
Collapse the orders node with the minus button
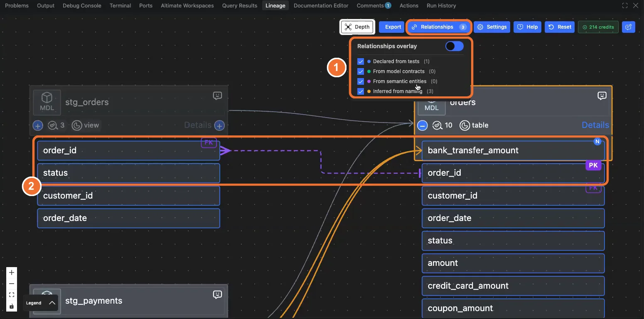pos(423,125)
